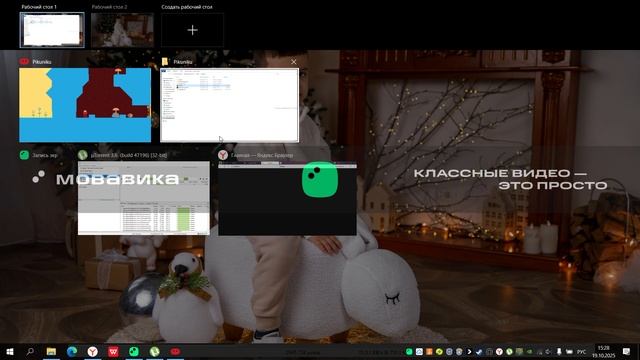Click the red Pikuniku game title icon
This screenshot has height=360, width=640.
tap(24, 62)
